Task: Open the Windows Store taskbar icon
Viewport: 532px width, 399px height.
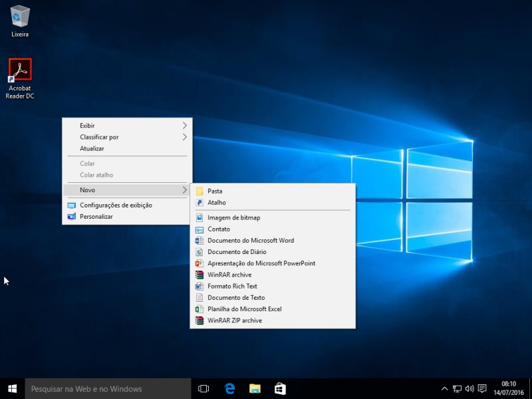Action: (281, 388)
